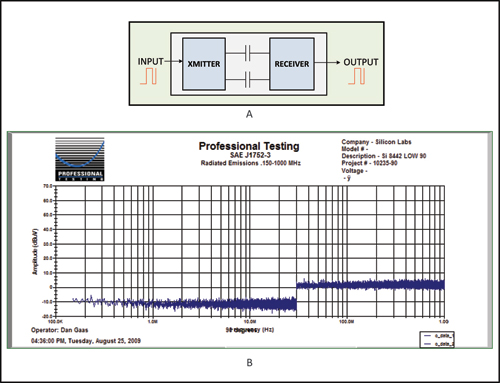Click the -20.0 y-axis tick value
Image resolution: width=500 pixels, height=383 pixels.
[x=47, y=316]
